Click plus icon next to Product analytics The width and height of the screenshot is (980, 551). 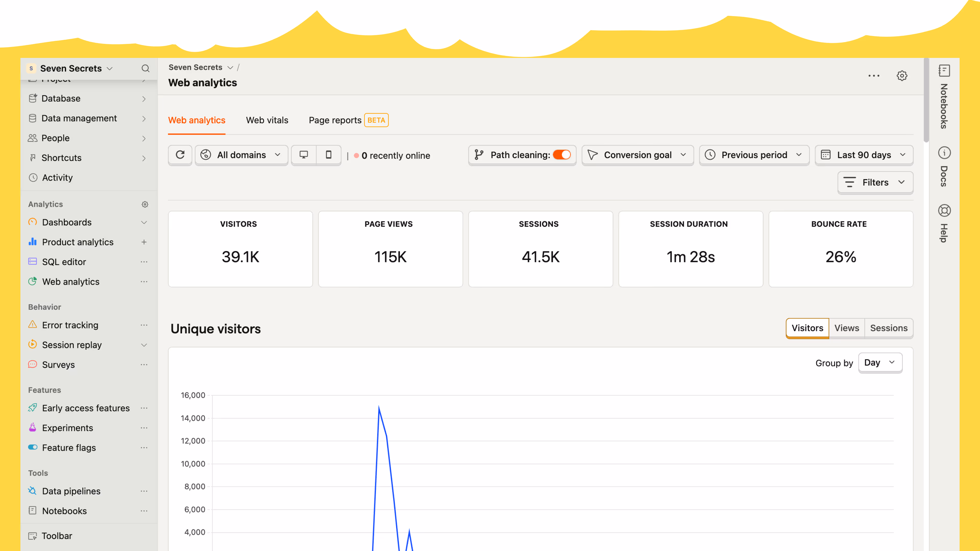(144, 242)
